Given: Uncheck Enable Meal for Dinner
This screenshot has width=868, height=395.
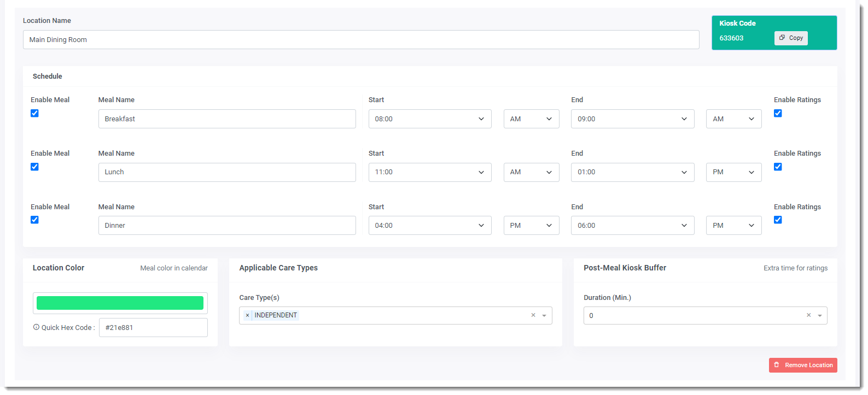Looking at the screenshot, I should click(34, 220).
